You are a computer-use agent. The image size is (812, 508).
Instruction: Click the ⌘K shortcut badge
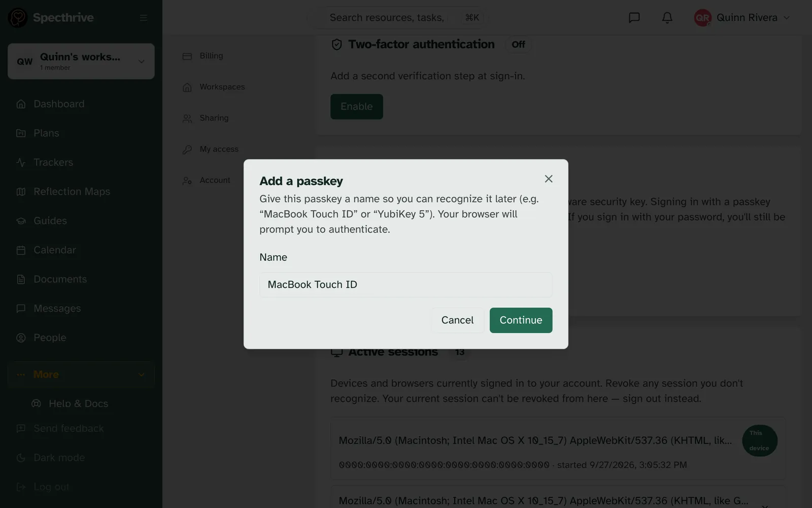coord(472,18)
